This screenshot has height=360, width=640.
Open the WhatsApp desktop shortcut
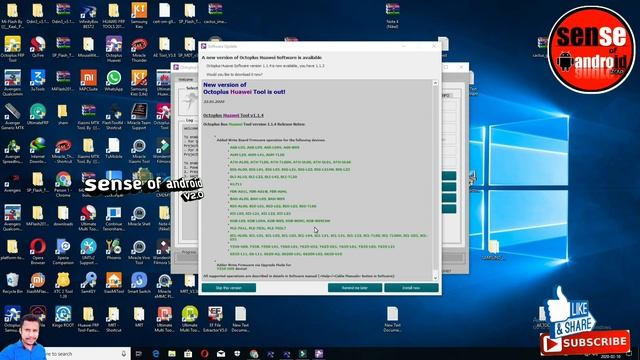(114, 81)
